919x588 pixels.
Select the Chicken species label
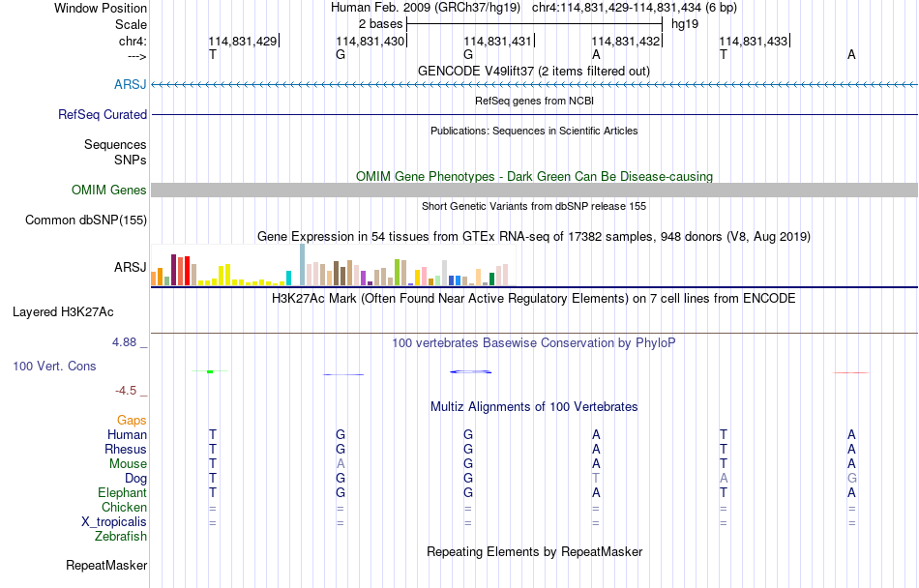click(x=124, y=507)
